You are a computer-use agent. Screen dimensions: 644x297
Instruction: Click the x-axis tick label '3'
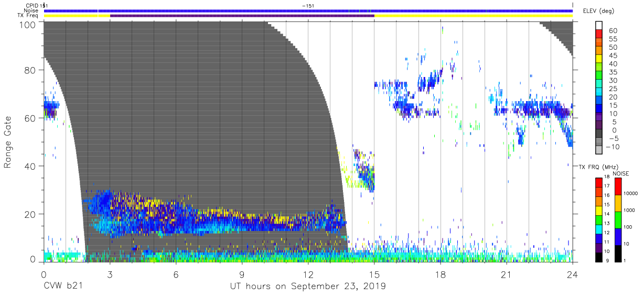[110, 274]
